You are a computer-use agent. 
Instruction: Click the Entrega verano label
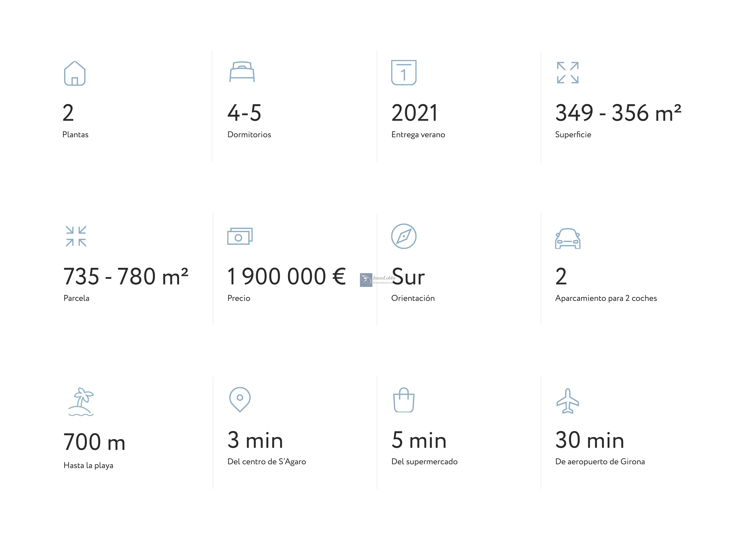pyautogui.click(x=418, y=135)
